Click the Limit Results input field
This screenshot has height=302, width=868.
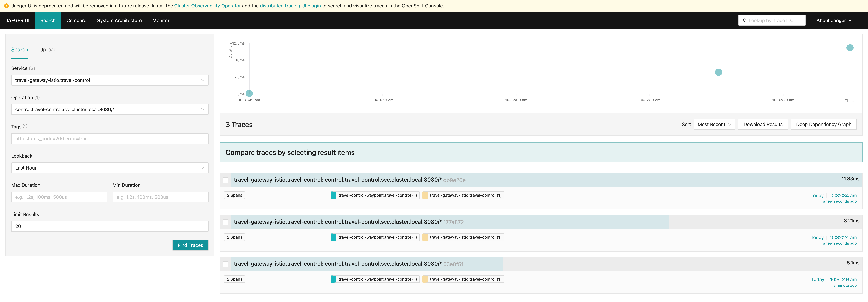[110, 226]
